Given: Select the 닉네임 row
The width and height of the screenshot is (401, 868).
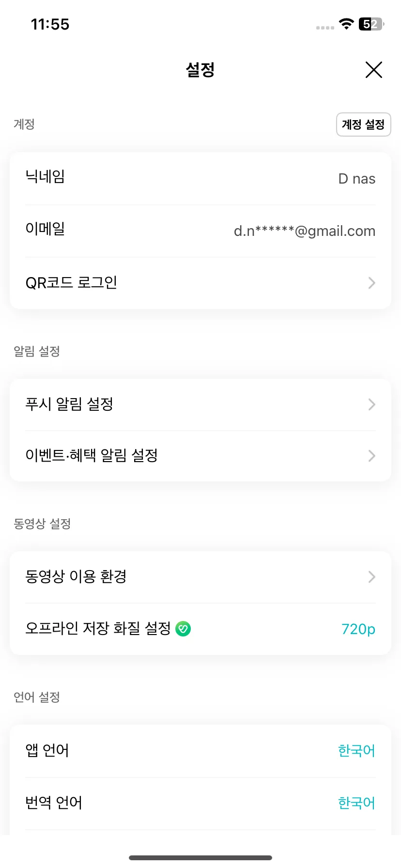Looking at the screenshot, I should click(x=200, y=178).
